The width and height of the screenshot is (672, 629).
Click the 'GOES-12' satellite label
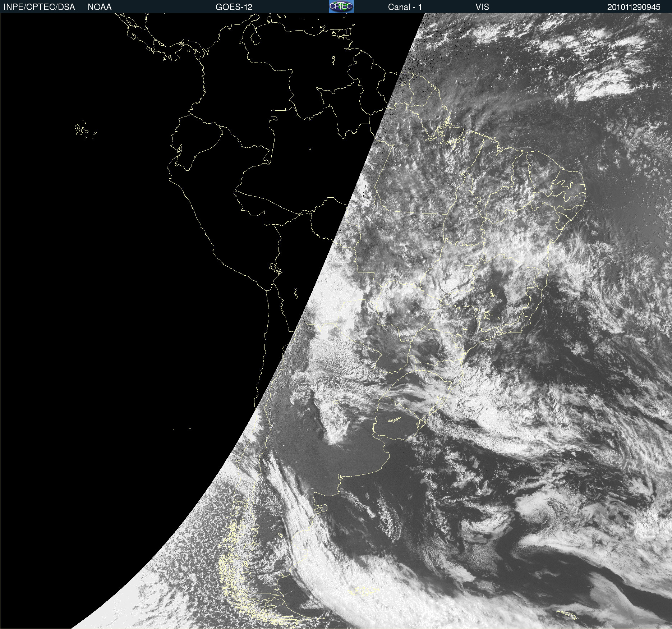[x=234, y=7]
